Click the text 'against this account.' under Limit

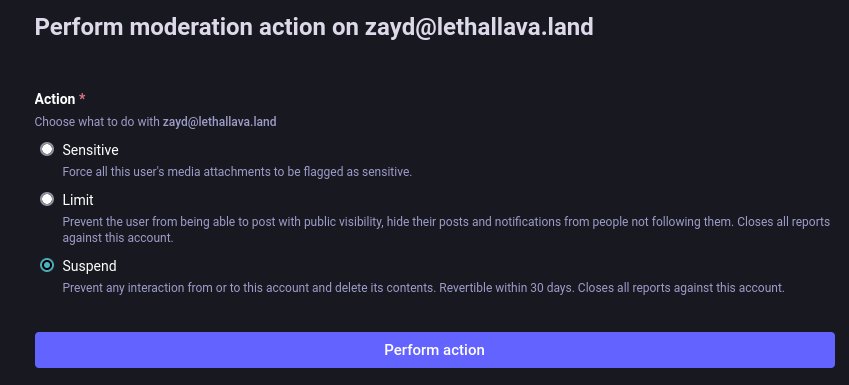pos(118,238)
